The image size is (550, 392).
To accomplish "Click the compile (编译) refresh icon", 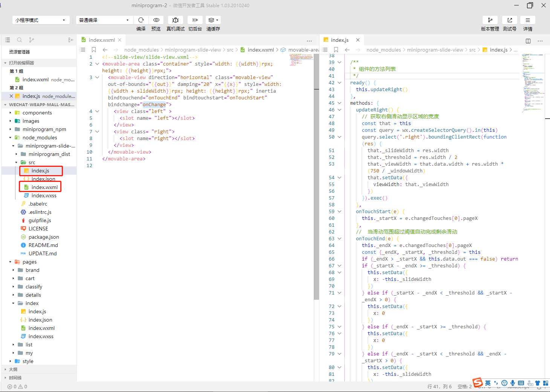I will tap(141, 20).
